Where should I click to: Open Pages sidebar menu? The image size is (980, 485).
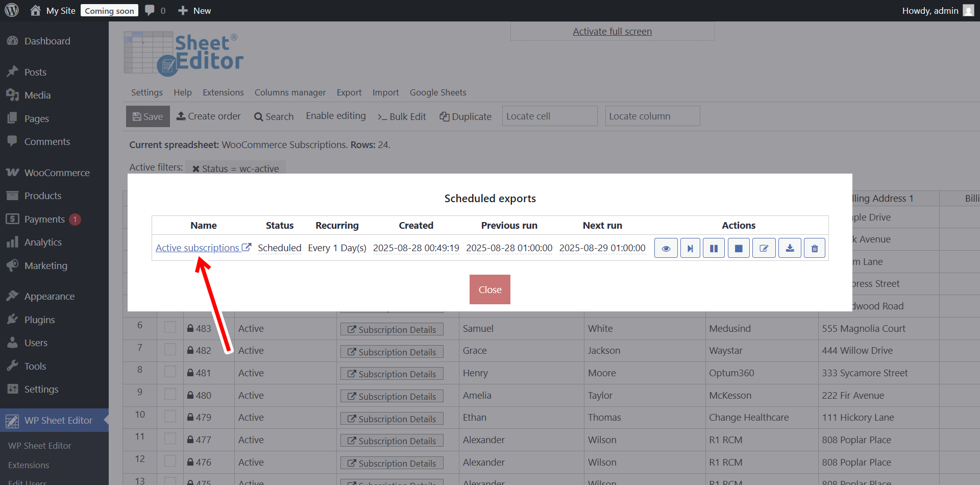36,118
